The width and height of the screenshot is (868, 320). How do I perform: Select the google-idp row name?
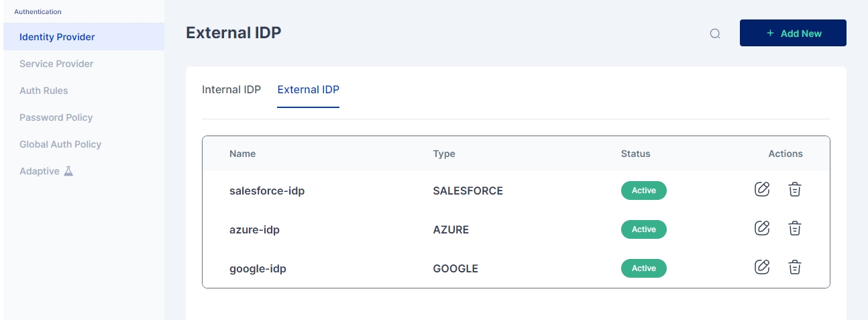tap(258, 268)
